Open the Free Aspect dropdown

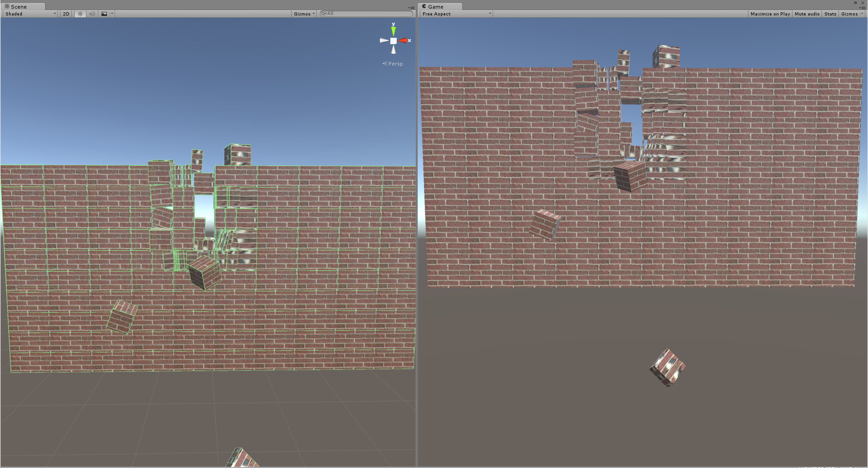457,14
